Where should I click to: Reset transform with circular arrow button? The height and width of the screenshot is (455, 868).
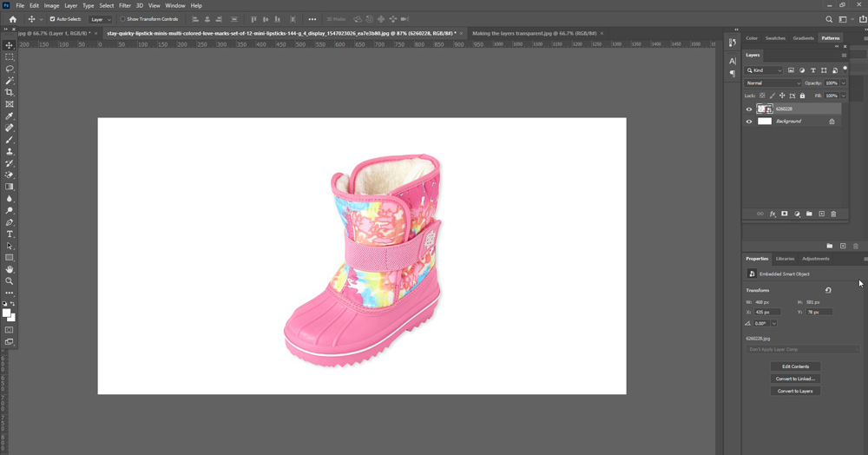828,290
